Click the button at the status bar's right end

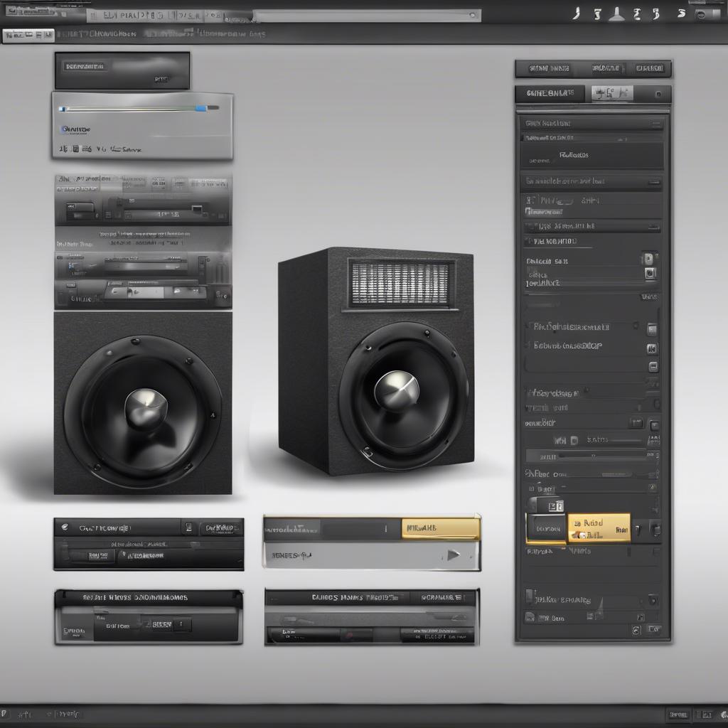pyautogui.click(x=724, y=714)
